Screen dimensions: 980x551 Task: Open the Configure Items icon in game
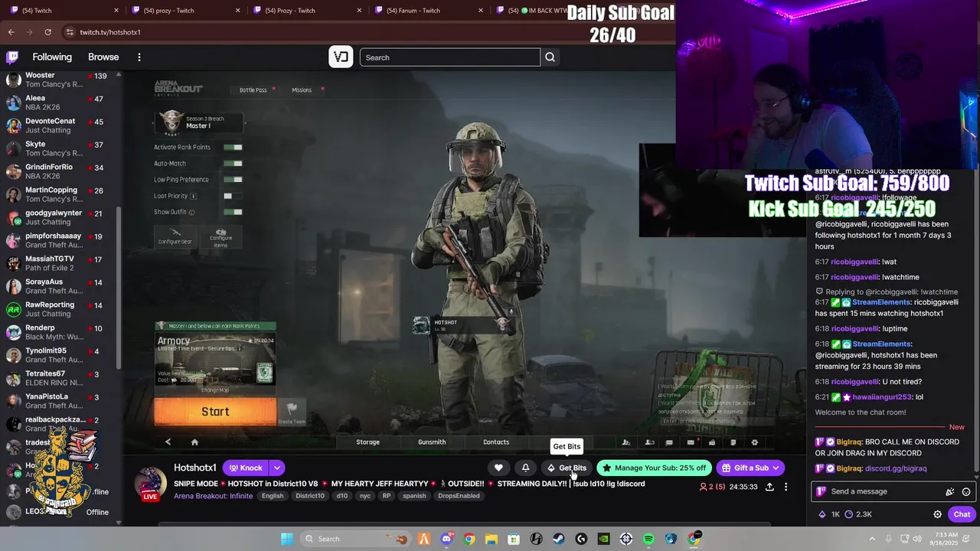[220, 237]
